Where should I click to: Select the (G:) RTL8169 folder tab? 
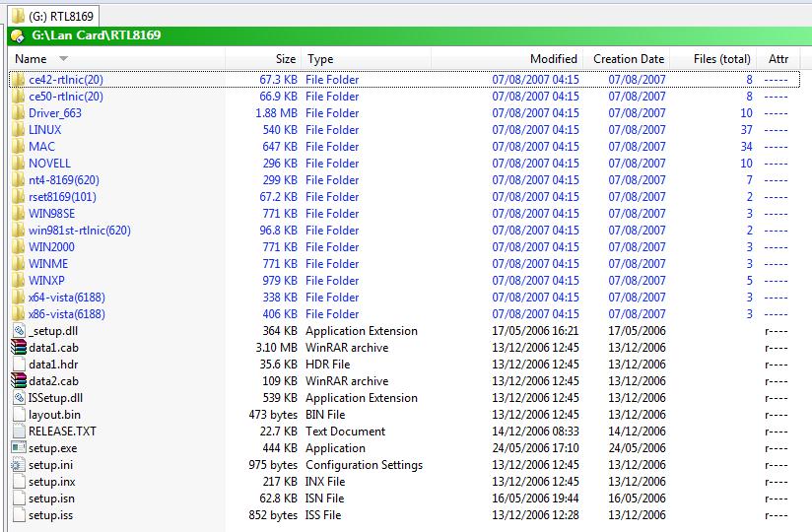[53, 16]
